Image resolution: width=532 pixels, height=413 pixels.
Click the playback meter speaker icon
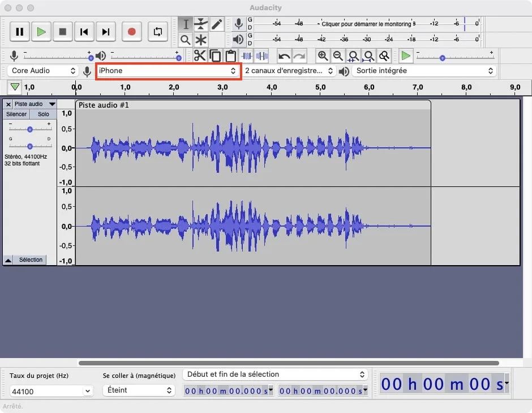[238, 40]
